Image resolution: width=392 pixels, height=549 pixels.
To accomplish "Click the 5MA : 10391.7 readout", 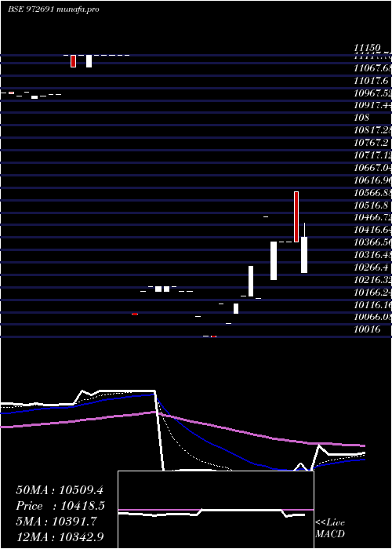I will (56, 522).
